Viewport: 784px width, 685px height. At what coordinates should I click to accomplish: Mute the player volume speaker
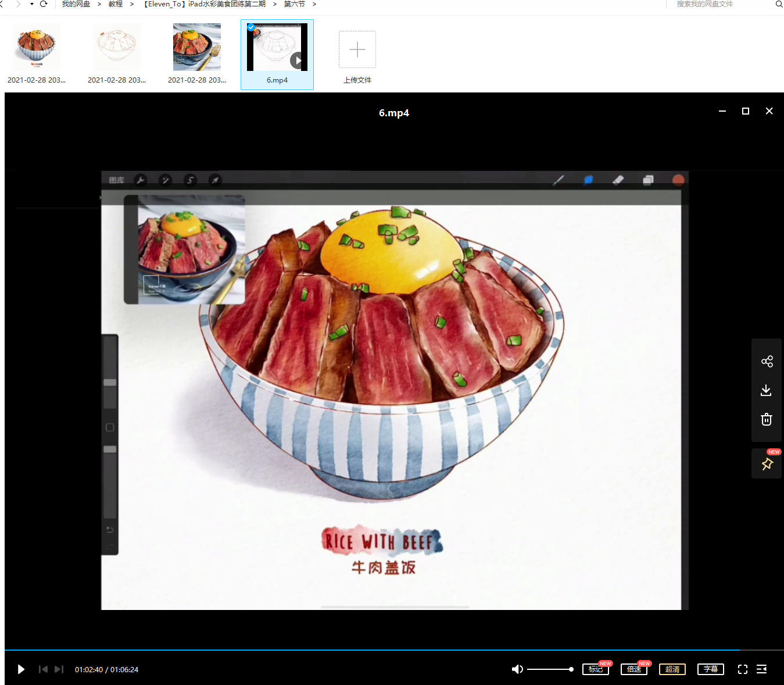(517, 669)
